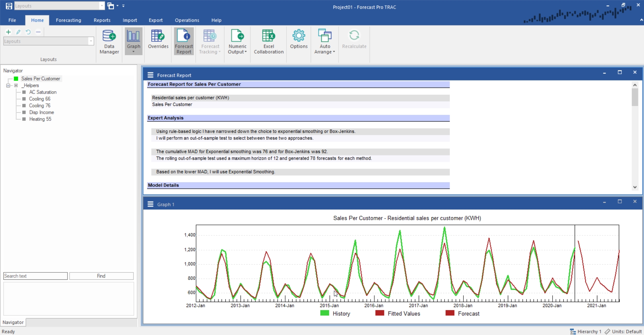Add a new layout with plus icon
Image resolution: width=644 pixels, height=335 pixels.
[x=8, y=32]
